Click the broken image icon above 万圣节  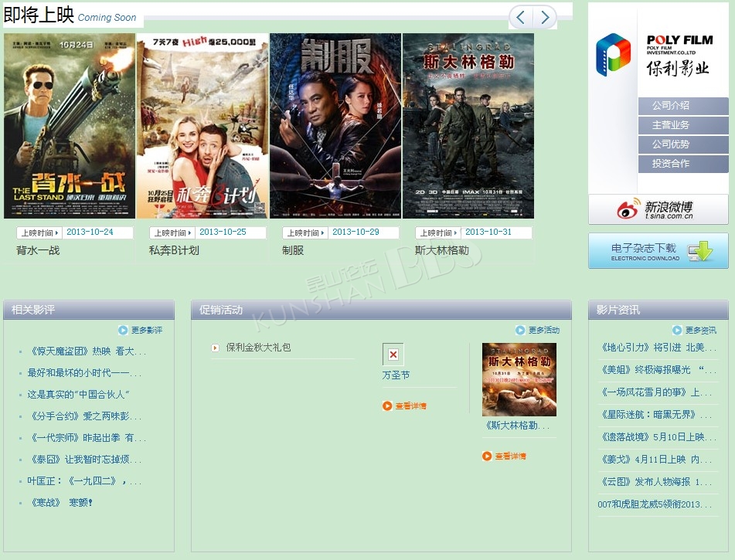(x=393, y=355)
